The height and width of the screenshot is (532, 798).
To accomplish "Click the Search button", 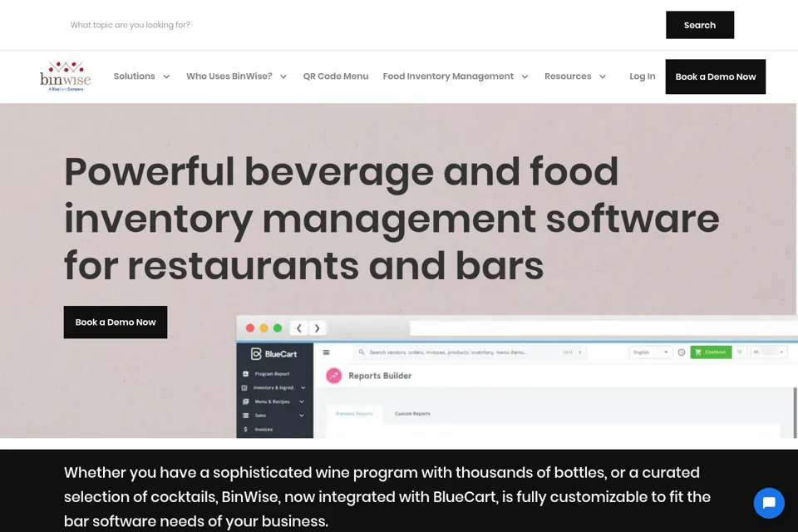I will (700, 25).
